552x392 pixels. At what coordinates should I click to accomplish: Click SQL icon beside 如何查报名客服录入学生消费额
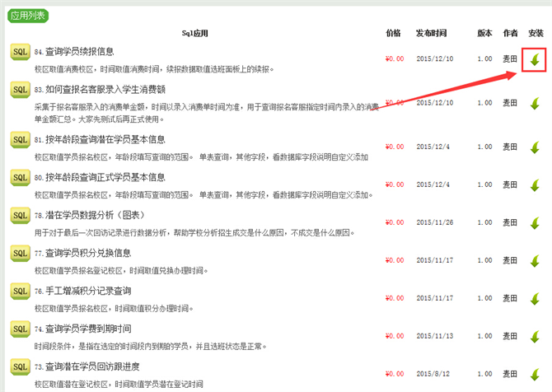pos(20,90)
